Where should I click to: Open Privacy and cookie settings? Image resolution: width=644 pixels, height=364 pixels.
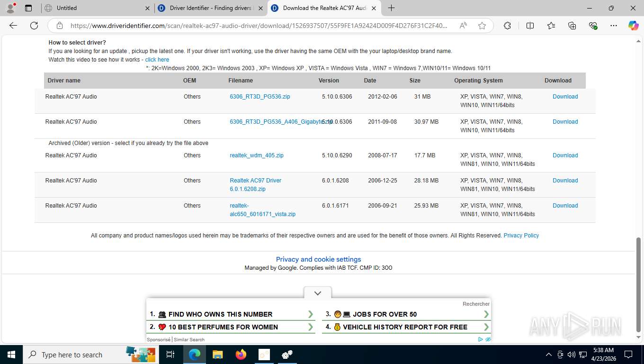[x=319, y=259]
